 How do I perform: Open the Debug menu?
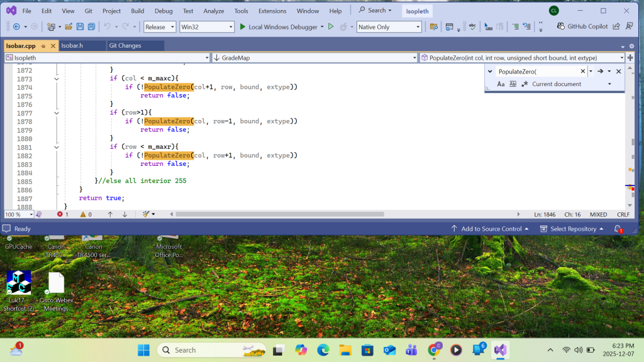coord(163,11)
